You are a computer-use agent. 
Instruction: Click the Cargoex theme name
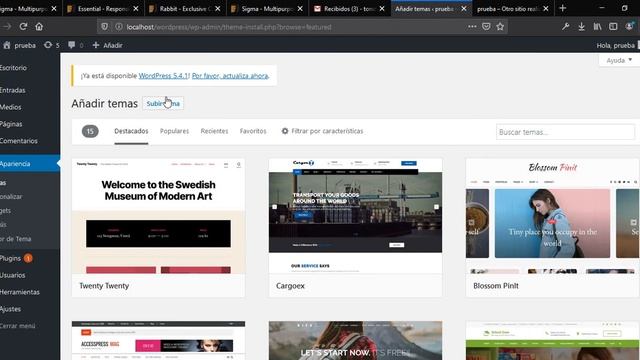[290, 286]
